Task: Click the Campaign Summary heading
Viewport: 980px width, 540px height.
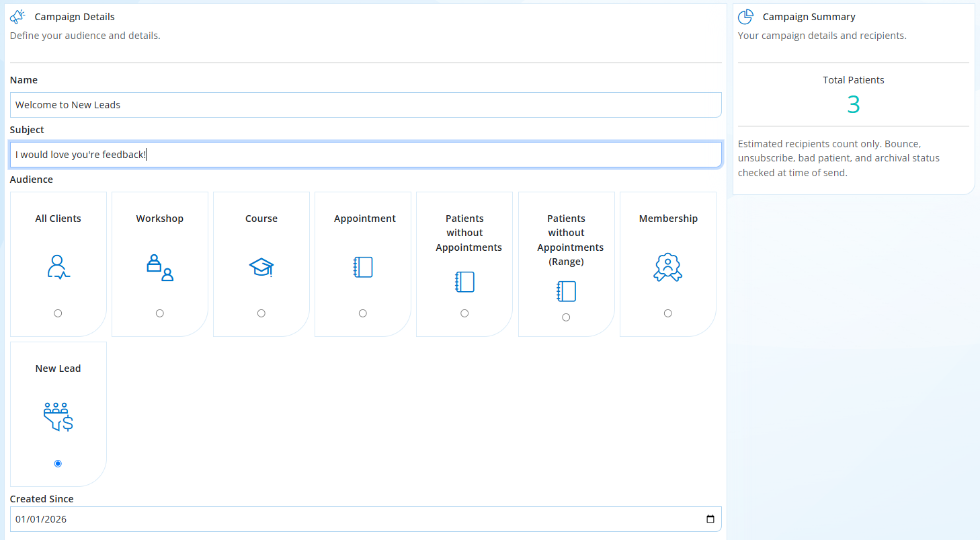Action: tap(809, 17)
